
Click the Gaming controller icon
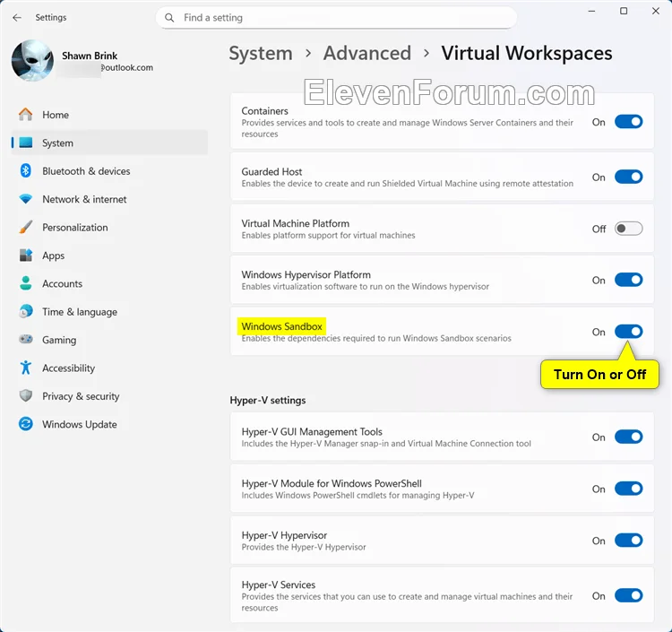[26, 340]
